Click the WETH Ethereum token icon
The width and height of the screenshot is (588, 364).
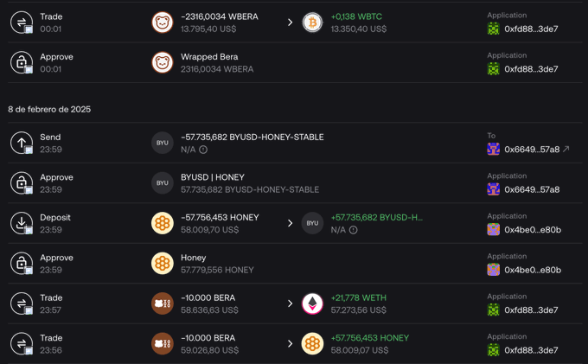pos(312,303)
